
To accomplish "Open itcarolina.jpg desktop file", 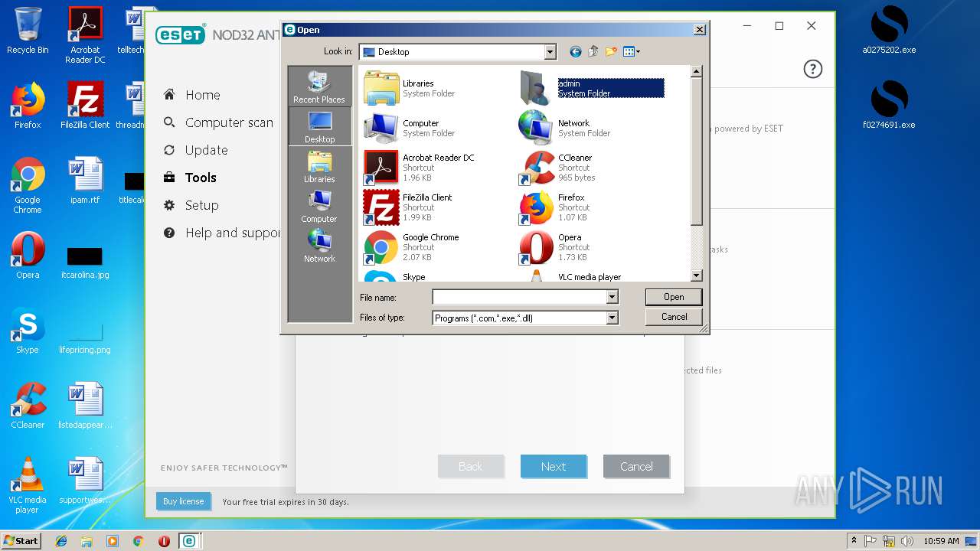I will click(85, 262).
